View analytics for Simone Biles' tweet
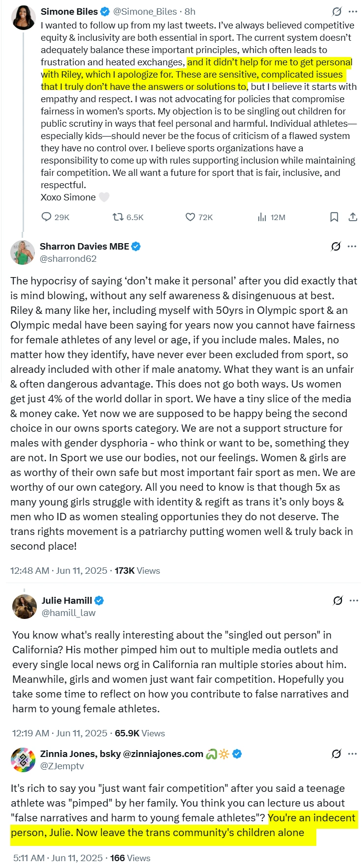The image size is (363, 868). pos(262,217)
